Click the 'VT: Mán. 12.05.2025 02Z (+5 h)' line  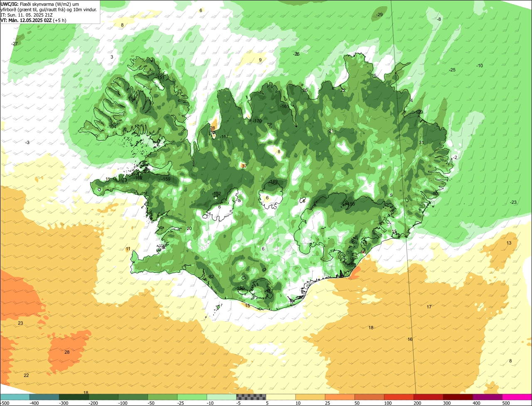34,20
